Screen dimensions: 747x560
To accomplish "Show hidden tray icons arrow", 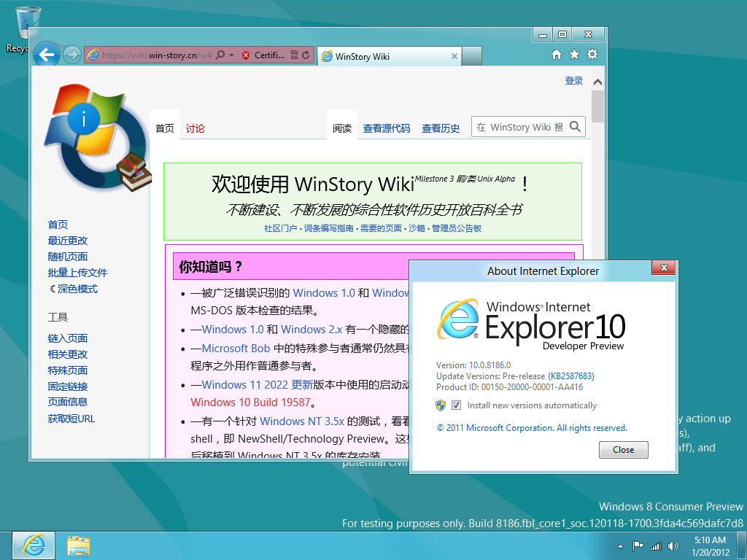I will (620, 546).
